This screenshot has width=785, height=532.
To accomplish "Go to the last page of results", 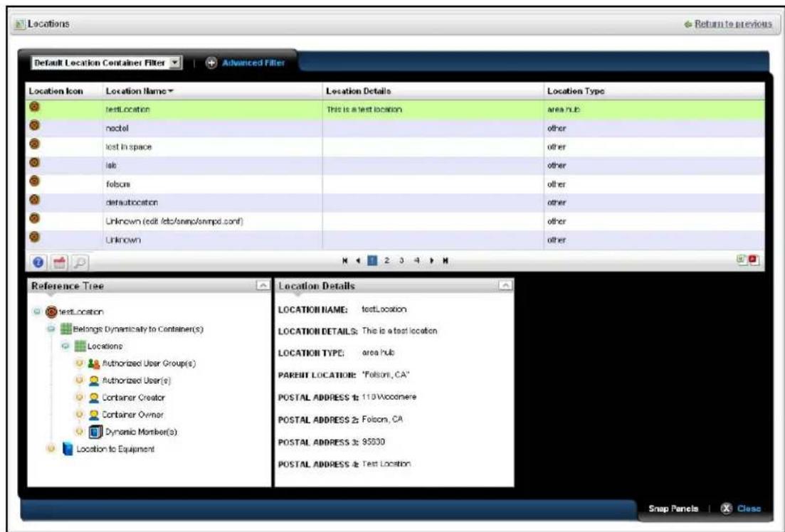I will (445, 261).
